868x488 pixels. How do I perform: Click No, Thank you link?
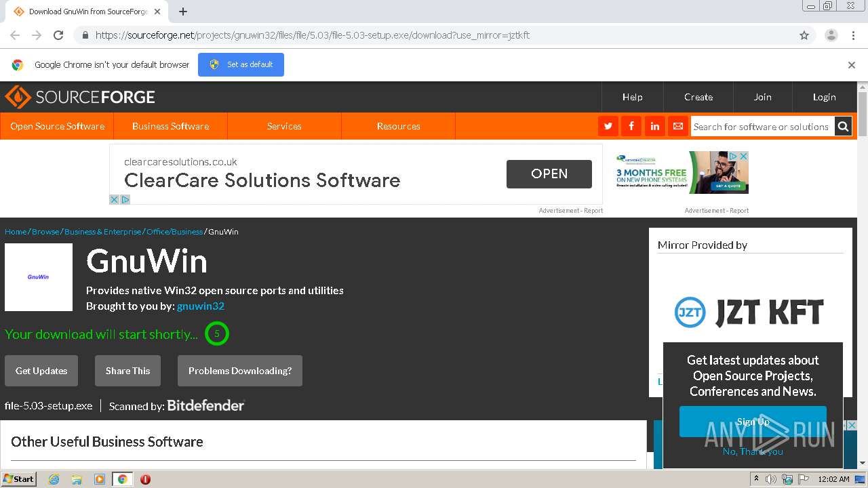(753, 451)
